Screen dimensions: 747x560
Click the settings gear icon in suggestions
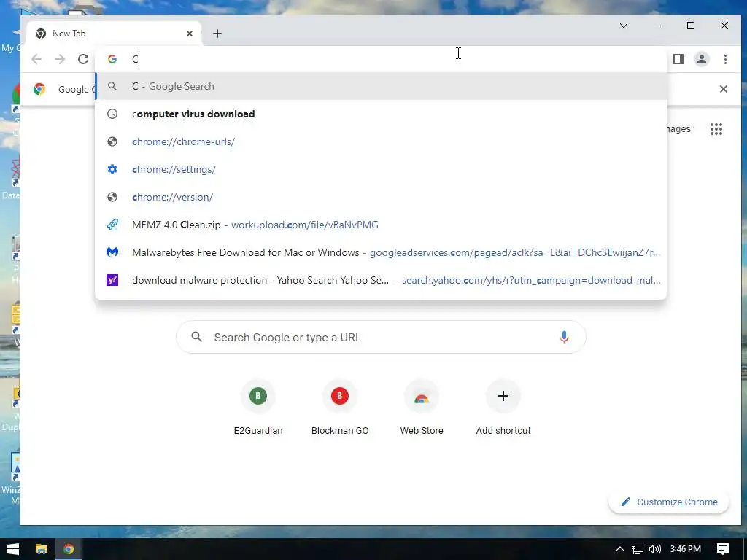pyautogui.click(x=112, y=169)
